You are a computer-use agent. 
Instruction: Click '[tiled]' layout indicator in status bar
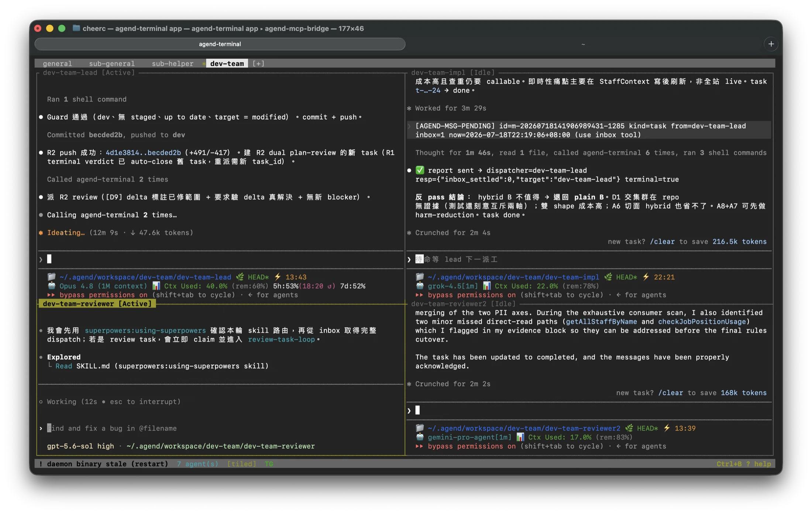(x=241, y=464)
